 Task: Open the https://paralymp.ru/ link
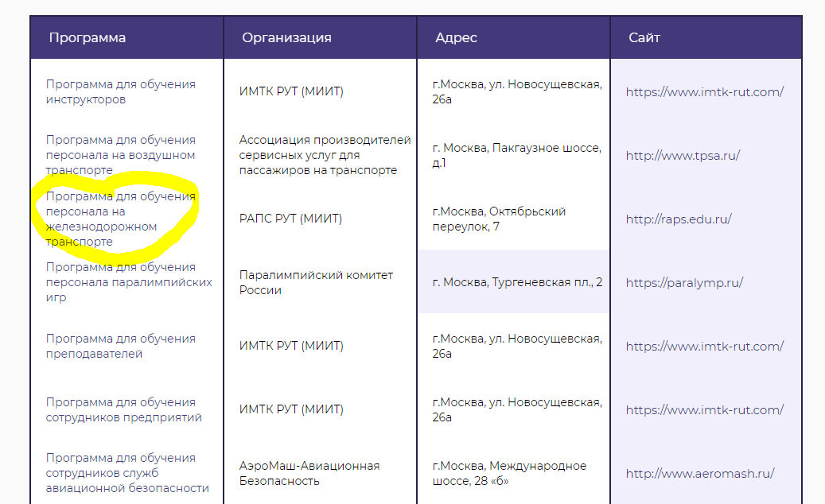(684, 283)
